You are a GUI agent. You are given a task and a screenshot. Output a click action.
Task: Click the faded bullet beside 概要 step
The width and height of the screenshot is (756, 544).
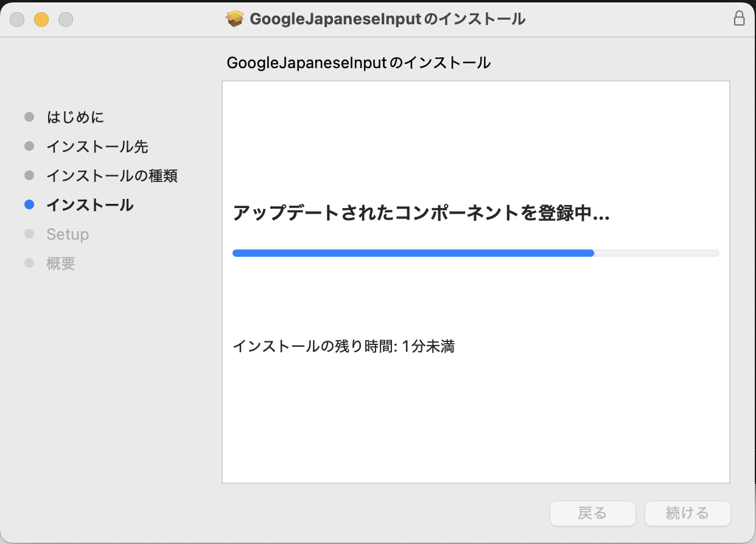(x=29, y=263)
